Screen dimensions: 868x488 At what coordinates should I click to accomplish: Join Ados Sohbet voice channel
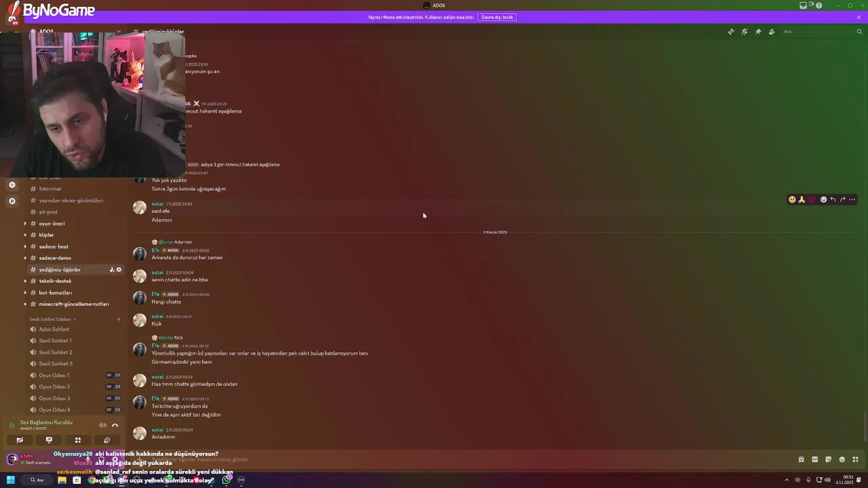tap(75, 329)
